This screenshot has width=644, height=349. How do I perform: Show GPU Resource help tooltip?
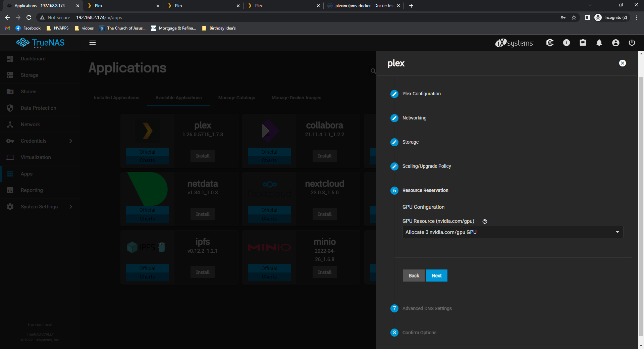click(485, 221)
